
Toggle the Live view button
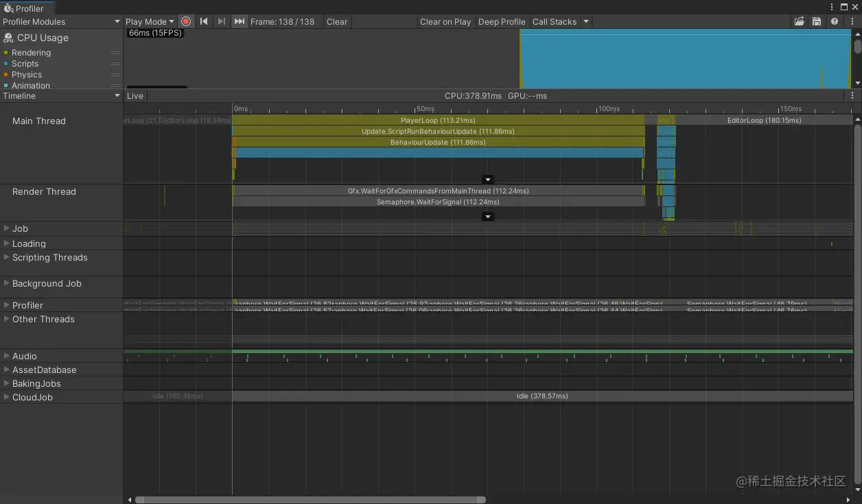(135, 95)
